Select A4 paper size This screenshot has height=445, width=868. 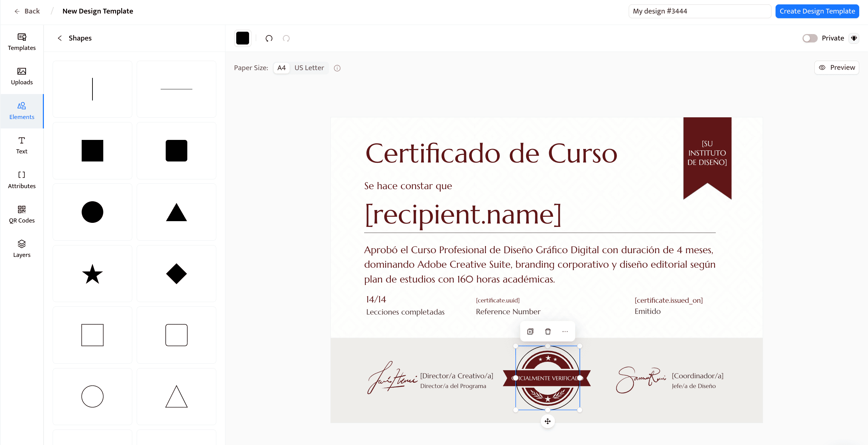(281, 68)
